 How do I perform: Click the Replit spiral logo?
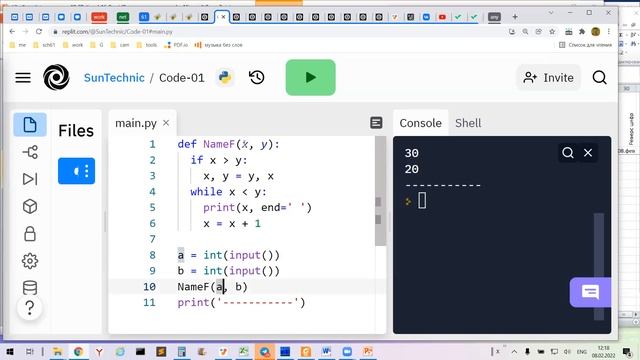click(x=56, y=77)
